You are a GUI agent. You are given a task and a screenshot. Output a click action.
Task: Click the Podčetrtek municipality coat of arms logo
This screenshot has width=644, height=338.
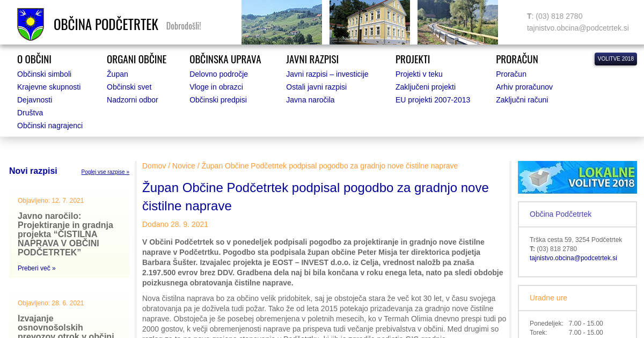31,24
